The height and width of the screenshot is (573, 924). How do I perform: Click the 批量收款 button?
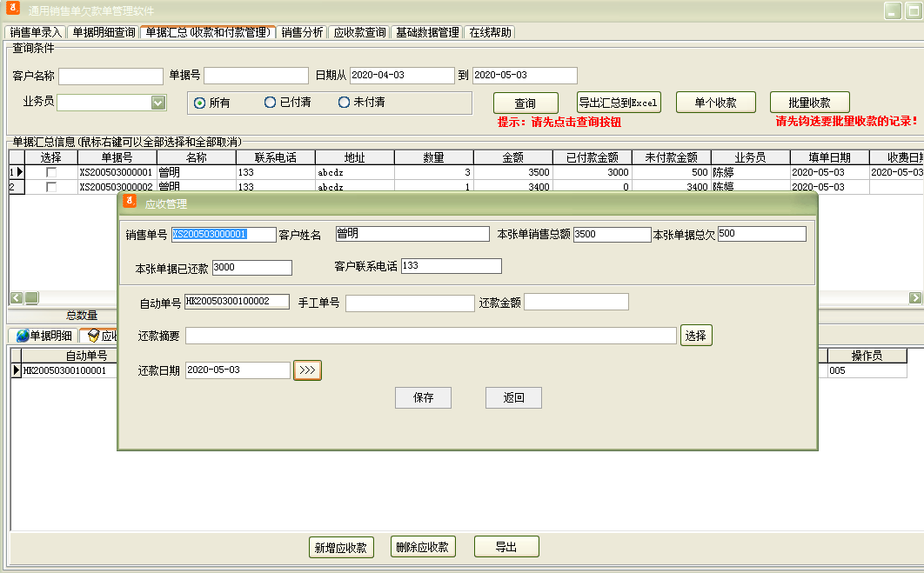point(810,103)
